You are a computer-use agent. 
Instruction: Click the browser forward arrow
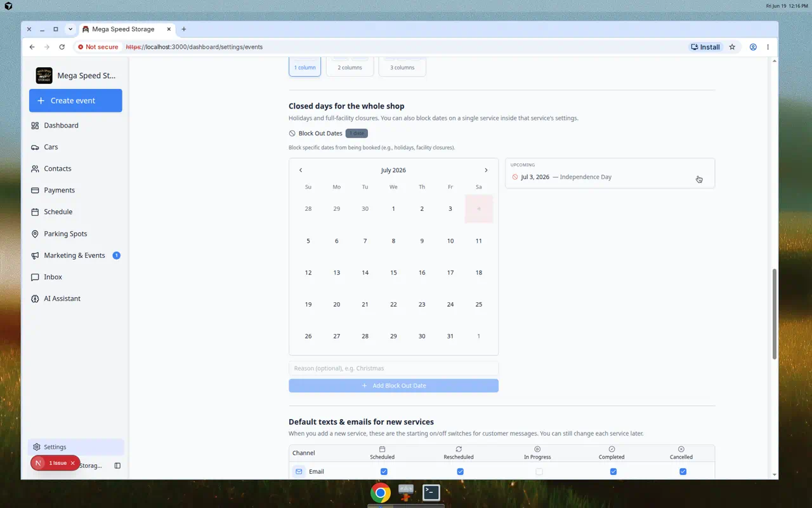(47, 47)
